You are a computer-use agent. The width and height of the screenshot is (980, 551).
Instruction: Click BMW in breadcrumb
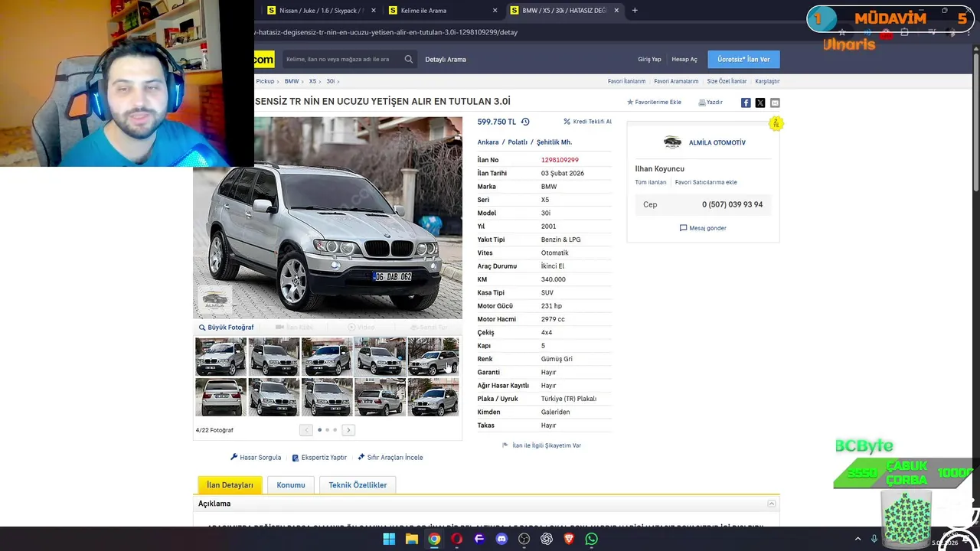(292, 81)
